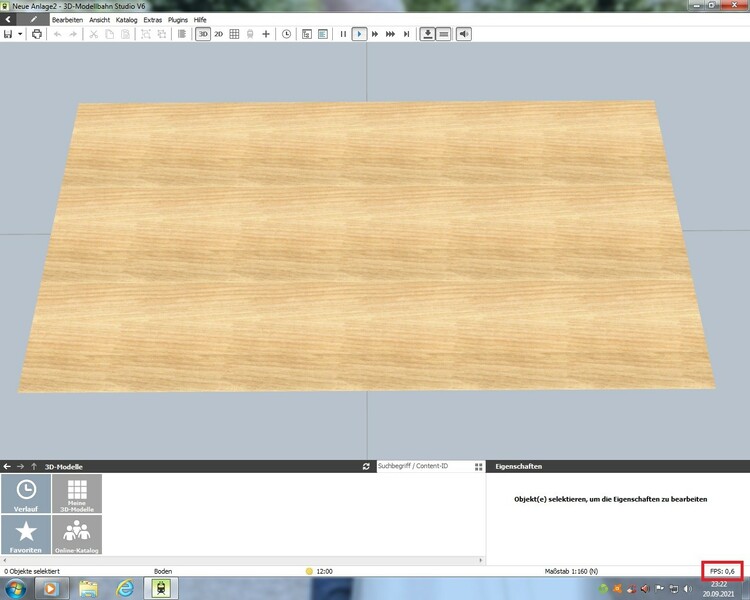
Task: Open Internet Explorer from taskbar
Action: click(x=125, y=589)
